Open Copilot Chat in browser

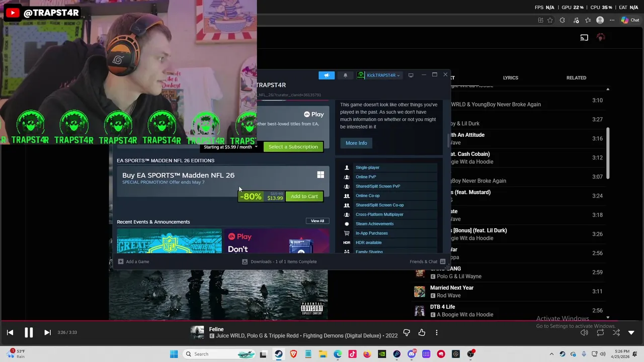pyautogui.click(x=630, y=20)
